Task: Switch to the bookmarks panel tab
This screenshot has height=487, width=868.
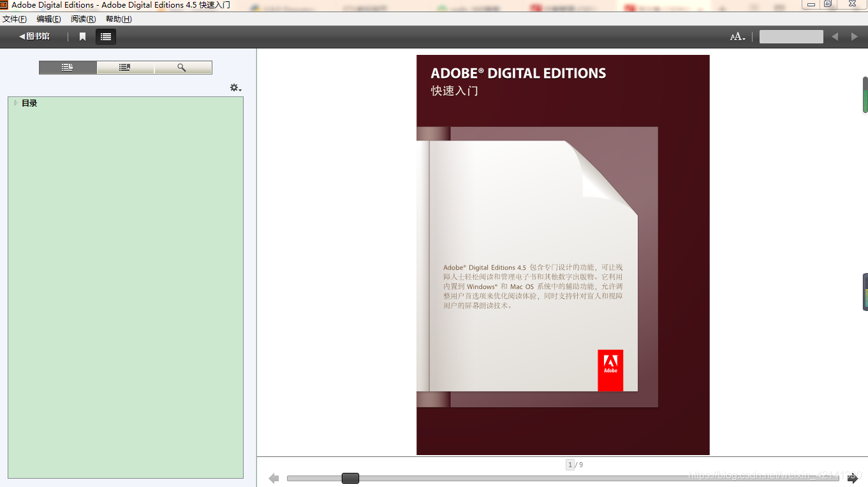Action: click(125, 67)
